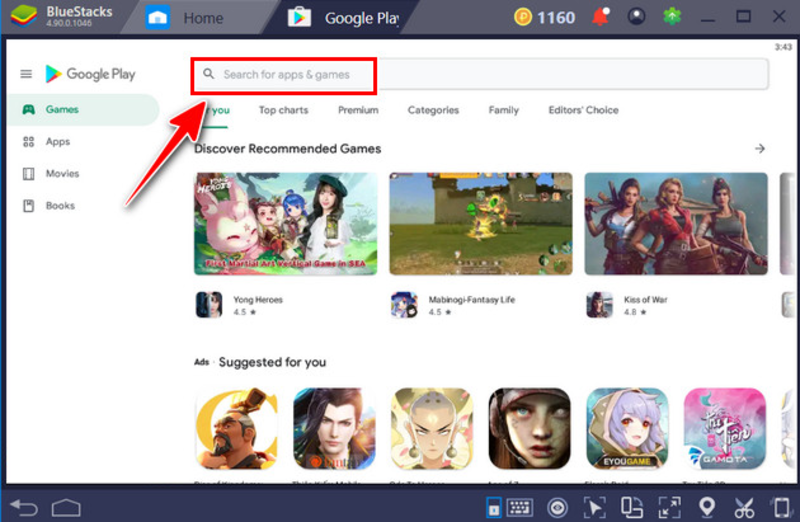Click the search magnifier icon
This screenshot has width=800, height=522.
coord(209,74)
